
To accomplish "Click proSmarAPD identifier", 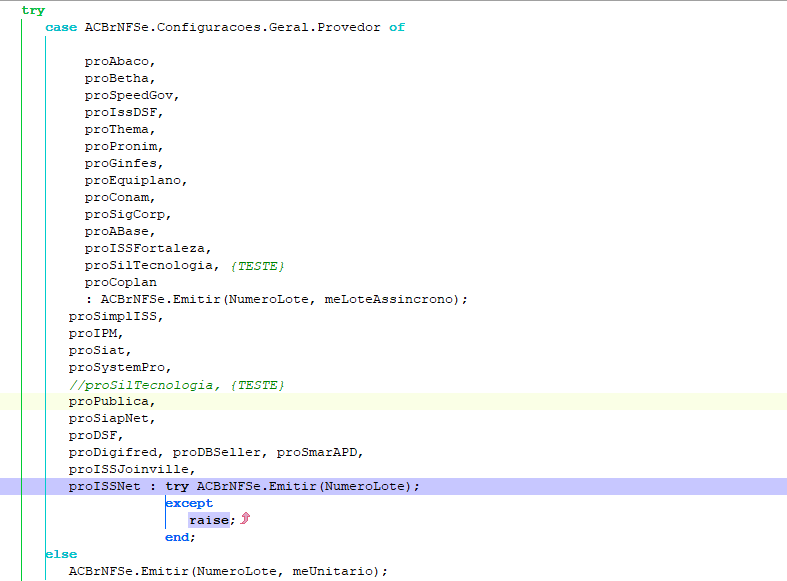I will click(x=317, y=453).
